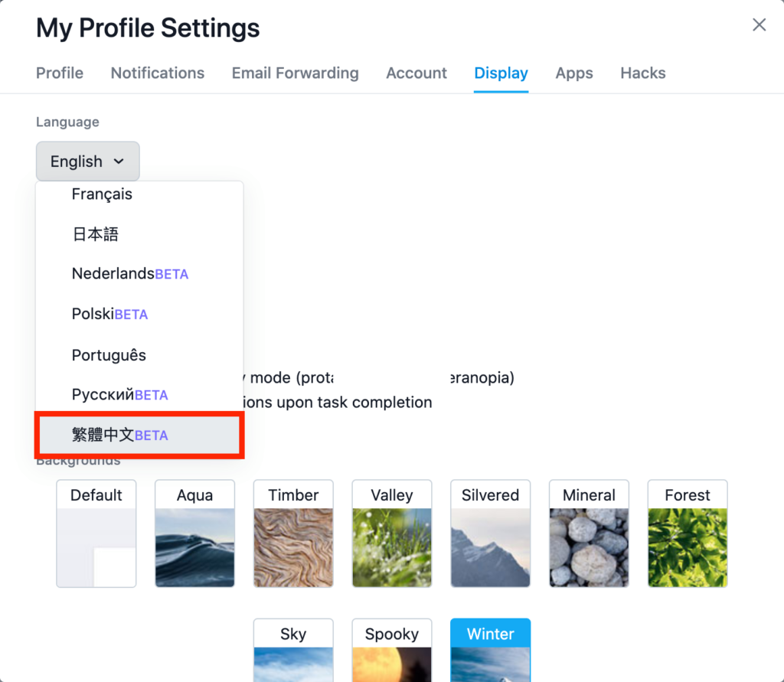Select the Mineral stones background
This screenshot has height=682, width=784.
coord(589,534)
